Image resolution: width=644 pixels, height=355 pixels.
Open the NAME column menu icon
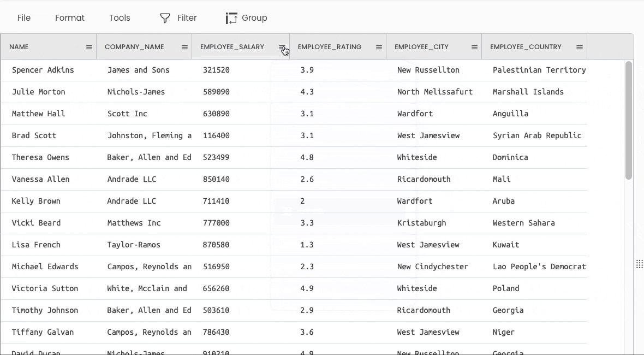click(x=89, y=48)
